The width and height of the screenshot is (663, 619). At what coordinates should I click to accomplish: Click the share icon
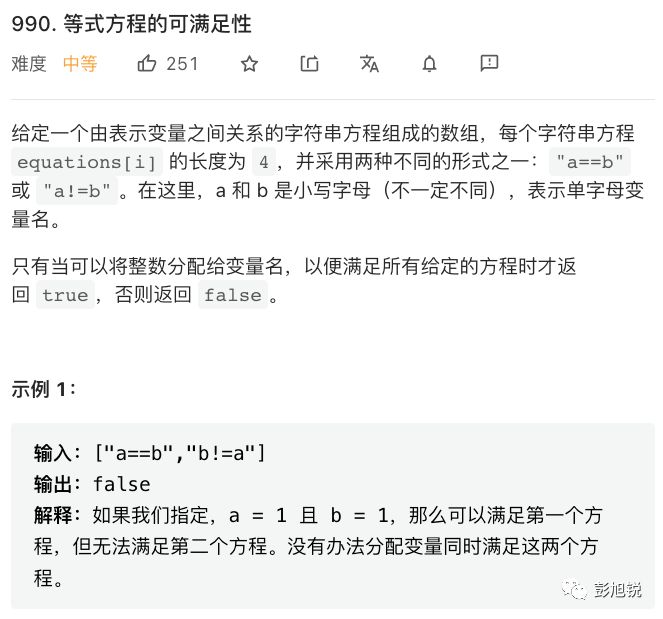(309, 64)
